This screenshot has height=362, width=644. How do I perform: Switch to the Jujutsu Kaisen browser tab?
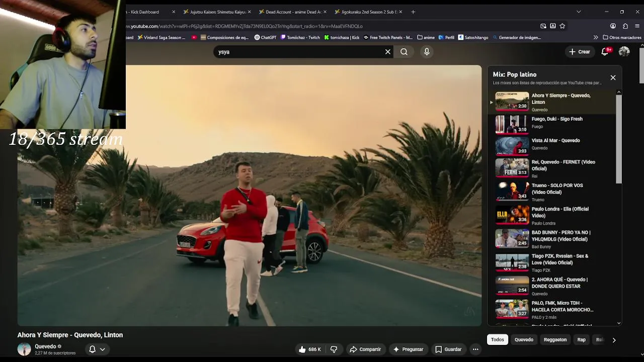[216, 12]
